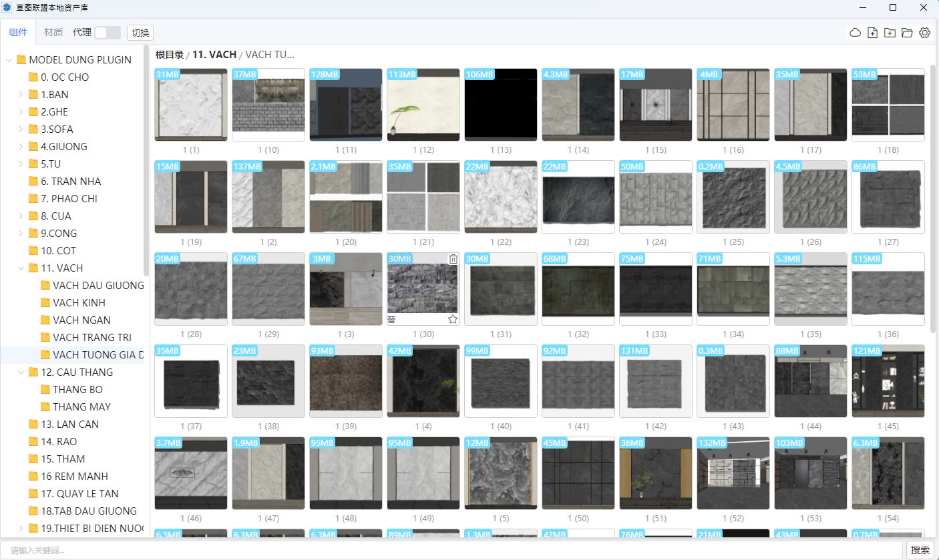
Task: Click the cloud library icon
Action: [x=855, y=33]
